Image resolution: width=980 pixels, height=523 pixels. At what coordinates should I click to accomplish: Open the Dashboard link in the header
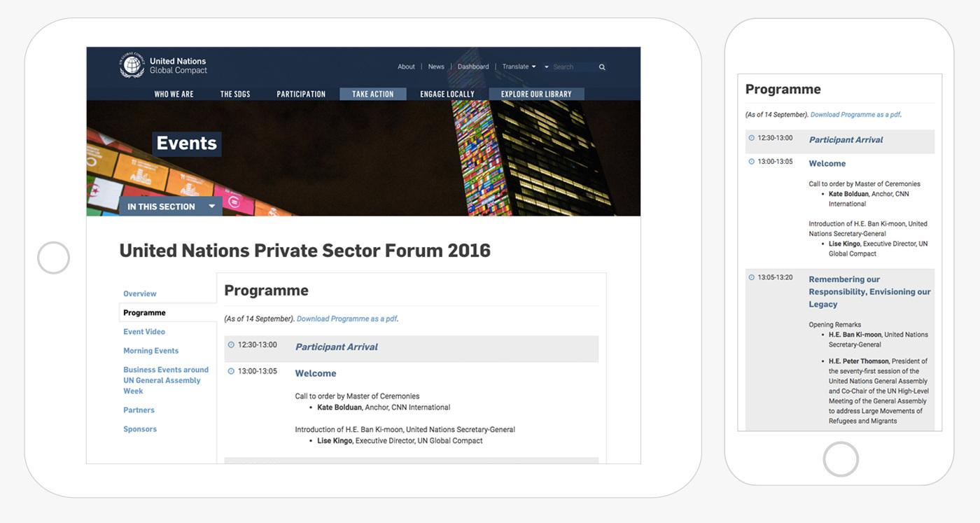(x=473, y=67)
